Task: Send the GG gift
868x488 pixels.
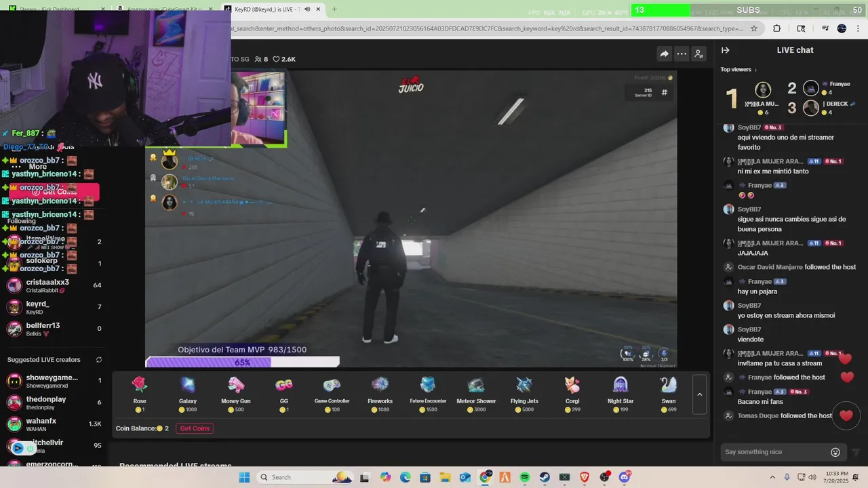Action: click(284, 394)
